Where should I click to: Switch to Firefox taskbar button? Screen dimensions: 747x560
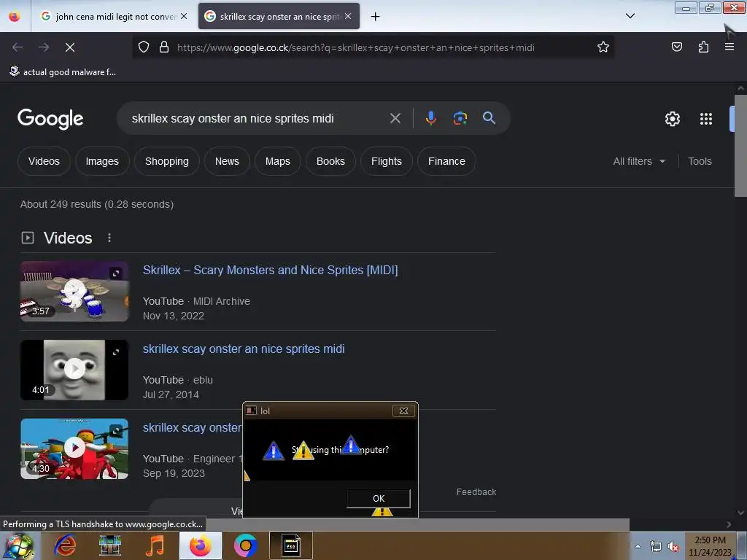pyautogui.click(x=200, y=545)
